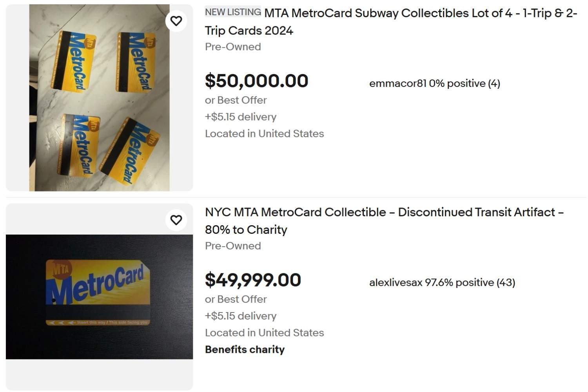Toggle the watch heart on the charity MetroCard listing
The height and width of the screenshot is (392, 588).
pyautogui.click(x=176, y=220)
